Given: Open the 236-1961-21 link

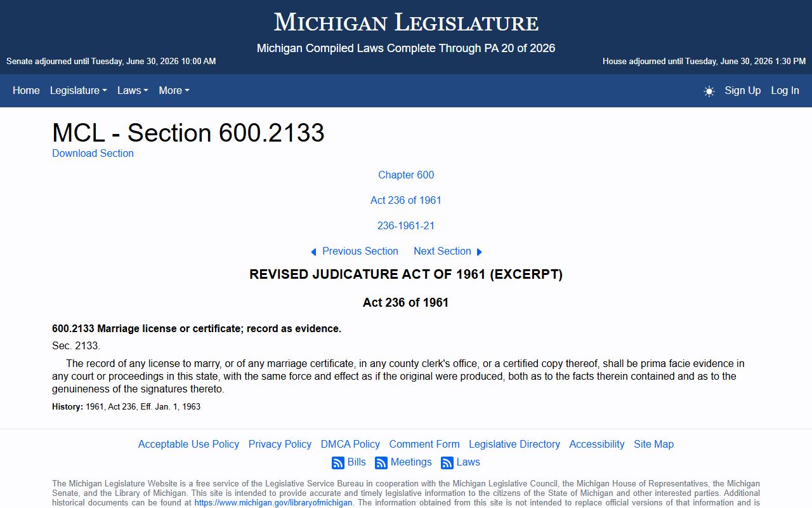Looking at the screenshot, I should pos(406,225).
